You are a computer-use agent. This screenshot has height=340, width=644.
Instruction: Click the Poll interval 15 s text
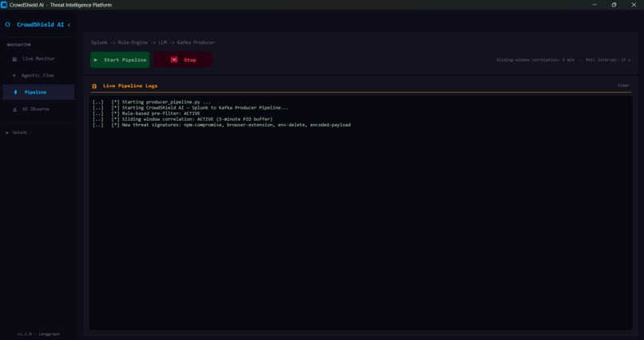coord(608,60)
